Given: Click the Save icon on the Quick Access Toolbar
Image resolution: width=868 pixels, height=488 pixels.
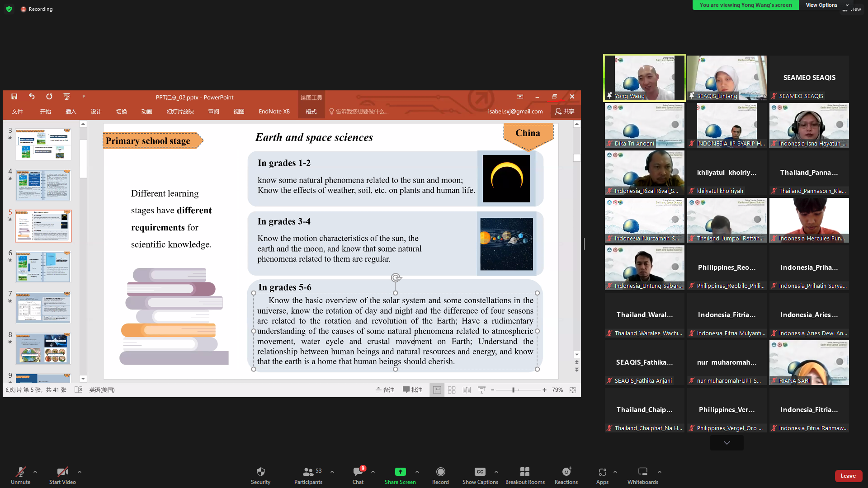Looking at the screenshot, I should 14,96.
